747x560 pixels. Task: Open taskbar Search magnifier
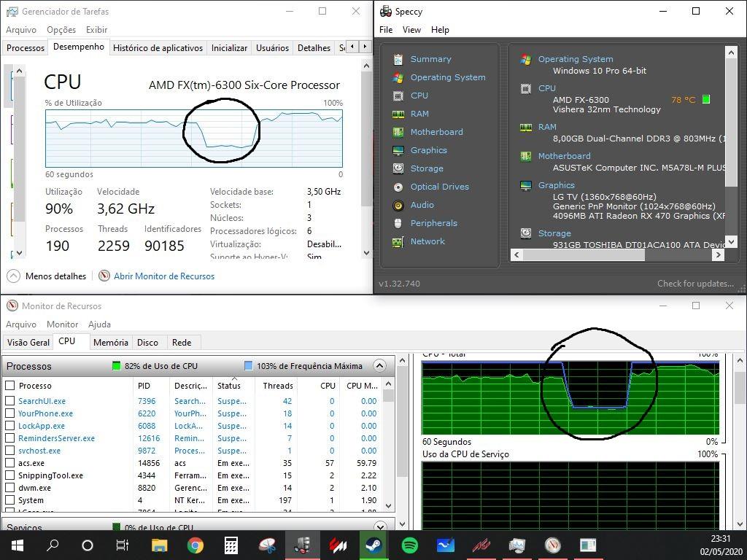53,545
